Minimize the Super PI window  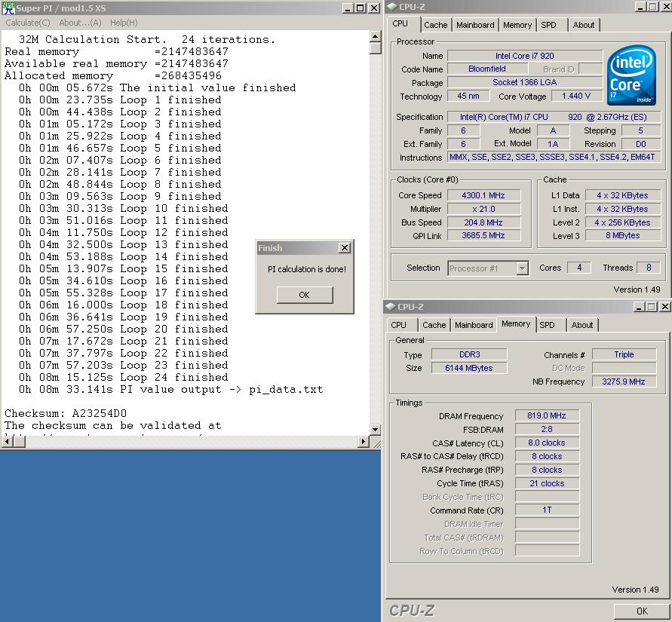pyautogui.click(x=348, y=8)
